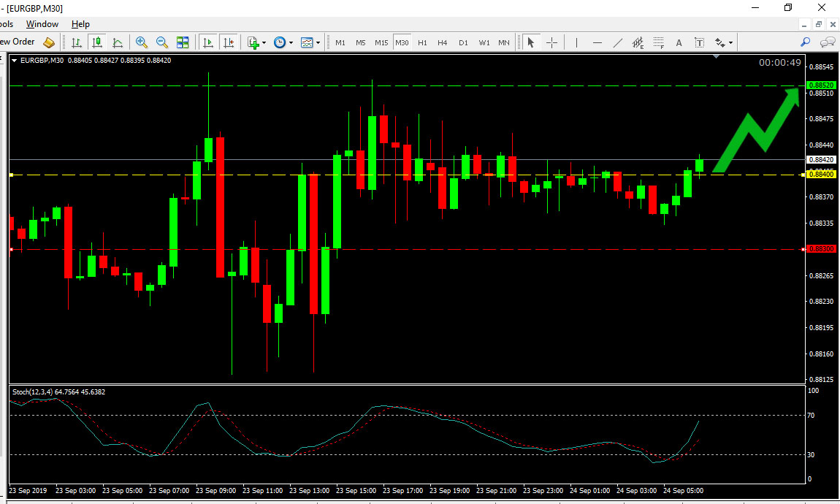Image resolution: width=840 pixels, height=504 pixels.
Task: Select the Fibonacci retracement tool
Action: coord(658,42)
